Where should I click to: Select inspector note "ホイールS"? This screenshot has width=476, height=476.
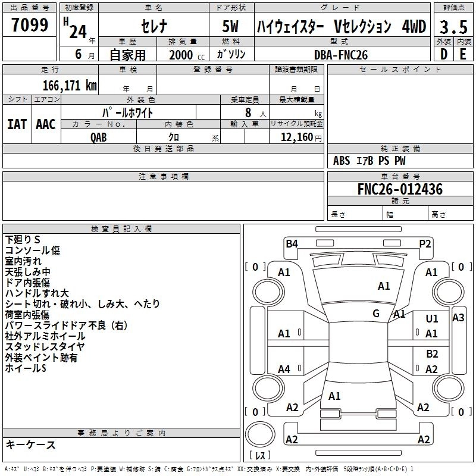coord(26,368)
